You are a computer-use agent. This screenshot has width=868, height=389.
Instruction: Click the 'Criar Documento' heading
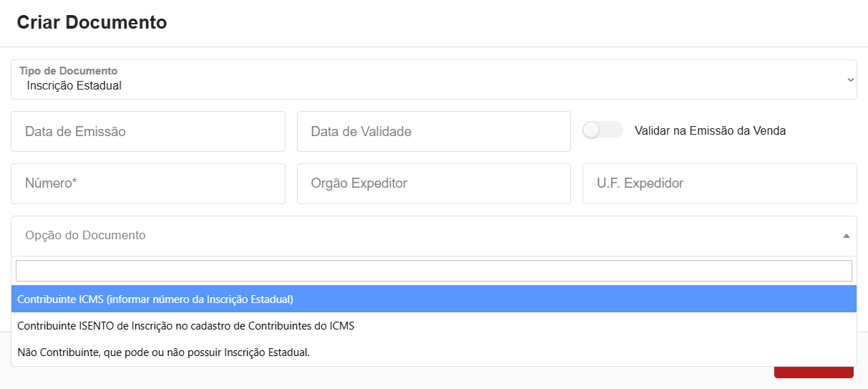(92, 22)
